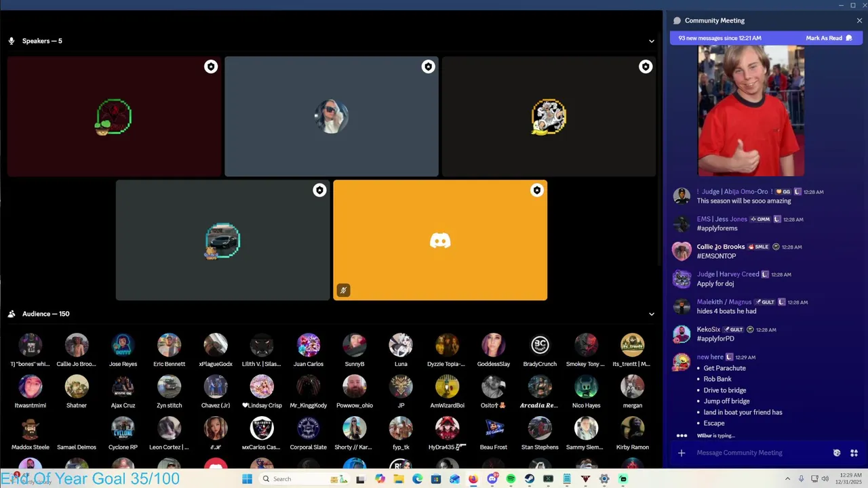This screenshot has width=868, height=488.
Task: Click the #EMSONTOP message text
Action: 716,256
